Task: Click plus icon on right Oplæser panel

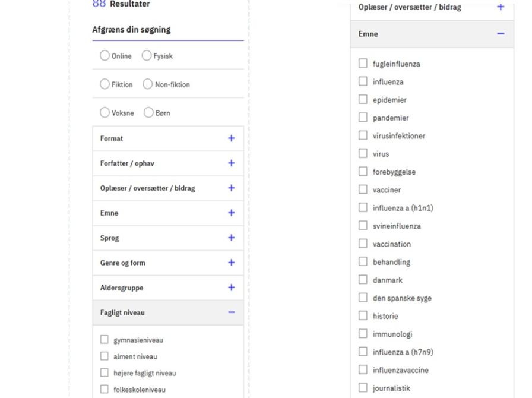Action: point(501,7)
